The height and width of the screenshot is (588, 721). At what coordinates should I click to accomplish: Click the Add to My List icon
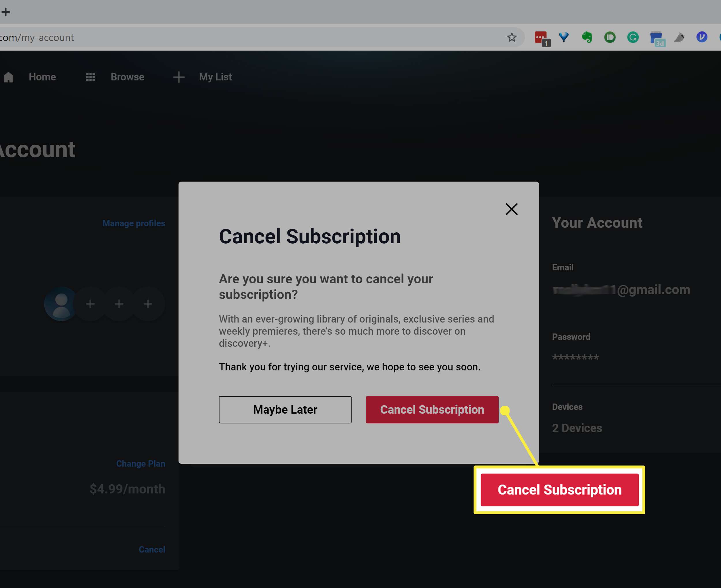pyautogui.click(x=179, y=77)
